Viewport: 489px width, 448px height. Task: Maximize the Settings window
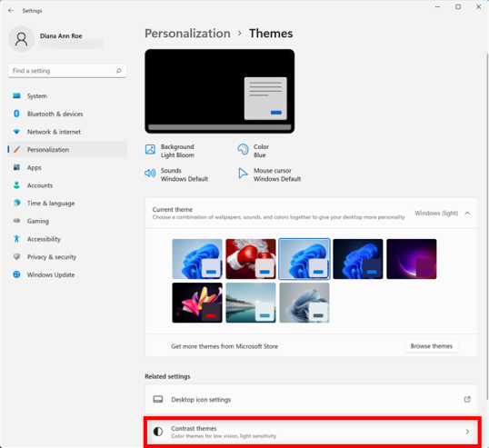[x=458, y=6]
